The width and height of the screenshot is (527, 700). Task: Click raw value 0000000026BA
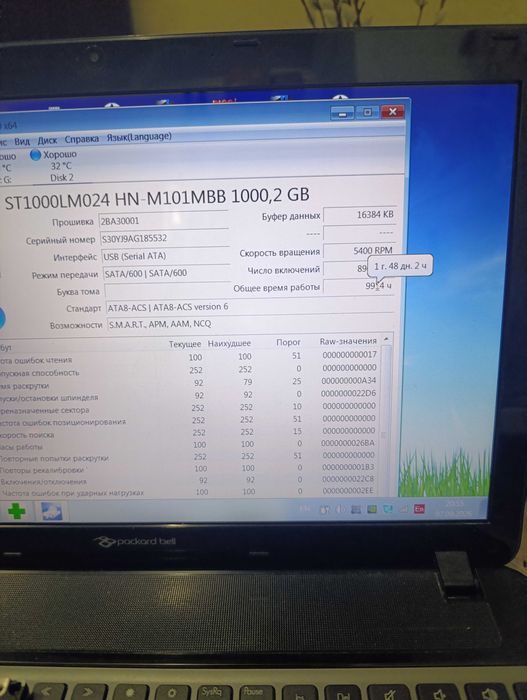coord(348,443)
